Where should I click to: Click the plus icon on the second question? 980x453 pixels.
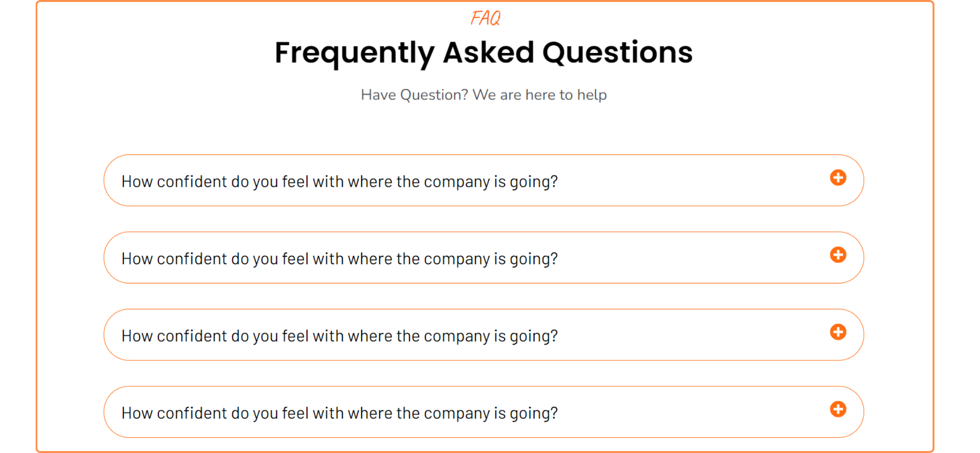click(x=838, y=255)
